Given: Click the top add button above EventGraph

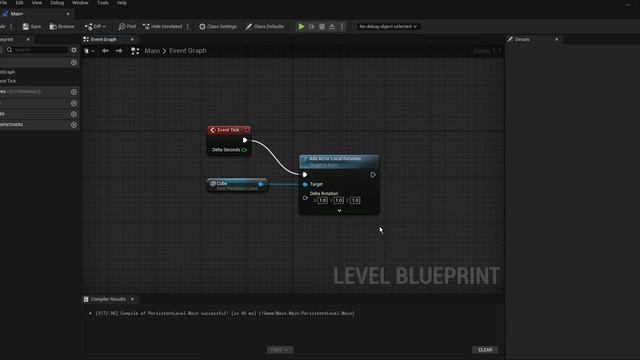Looking at the screenshot, I should coord(74,62).
